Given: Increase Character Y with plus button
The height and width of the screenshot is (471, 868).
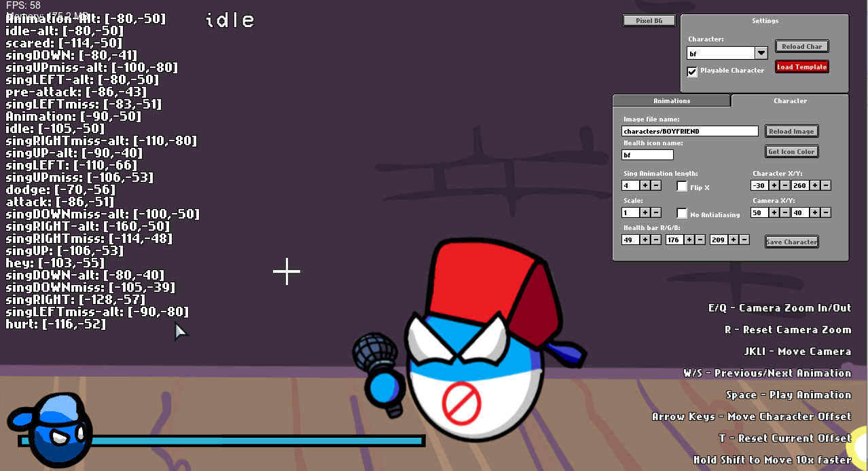Looking at the screenshot, I should pos(815,185).
